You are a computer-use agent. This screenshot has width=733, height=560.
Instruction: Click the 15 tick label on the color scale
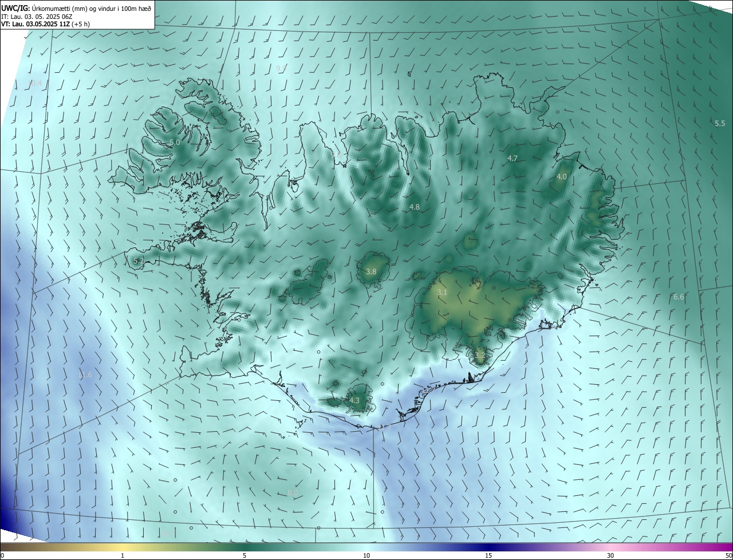[488, 555]
